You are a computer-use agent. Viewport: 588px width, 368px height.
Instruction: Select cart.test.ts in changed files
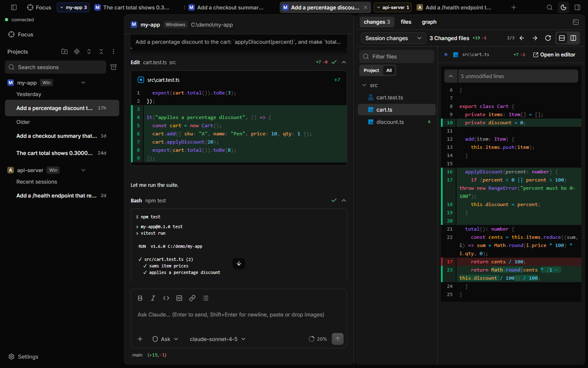point(396,97)
